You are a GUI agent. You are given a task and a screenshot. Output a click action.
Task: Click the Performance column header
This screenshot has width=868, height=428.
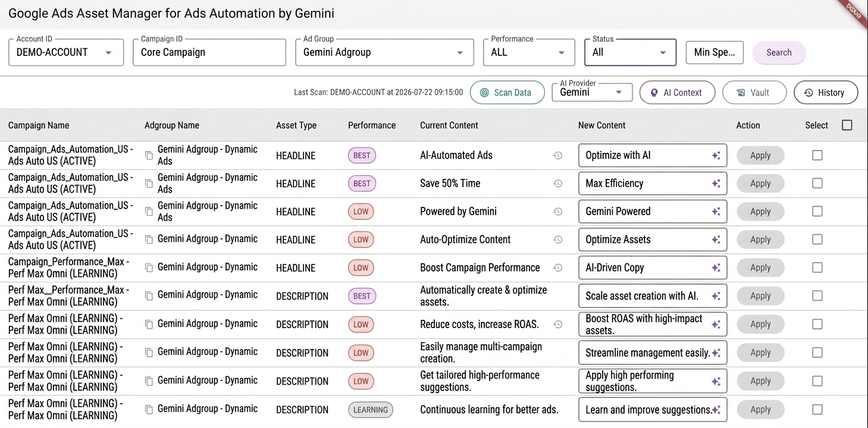pyautogui.click(x=372, y=125)
